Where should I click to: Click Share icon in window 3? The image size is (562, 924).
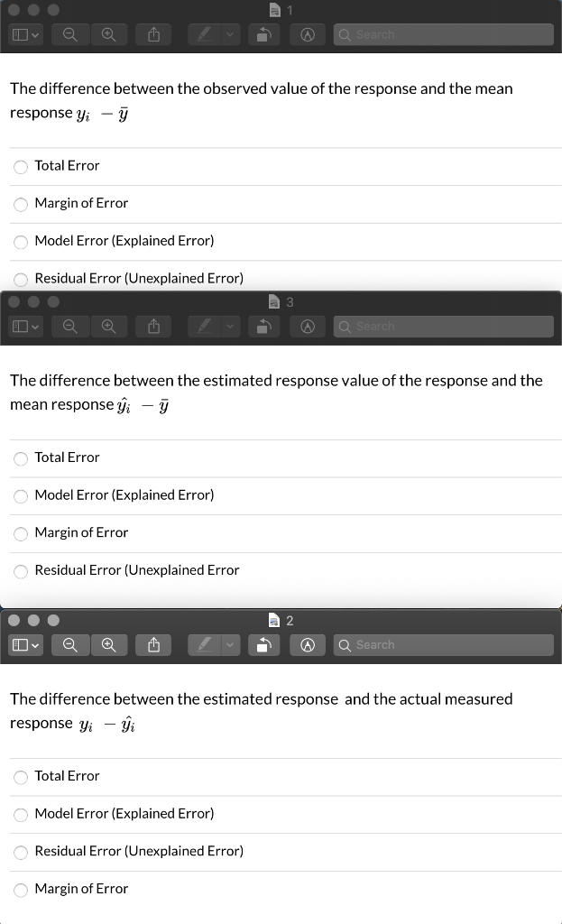pyautogui.click(x=153, y=327)
